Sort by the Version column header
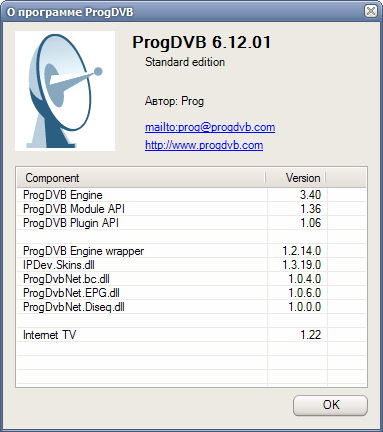 [x=296, y=178]
